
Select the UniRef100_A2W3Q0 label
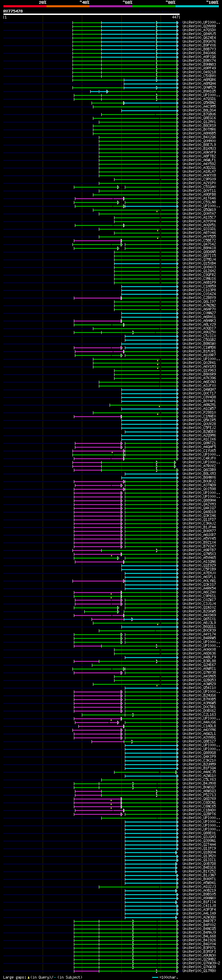(199, 917)
